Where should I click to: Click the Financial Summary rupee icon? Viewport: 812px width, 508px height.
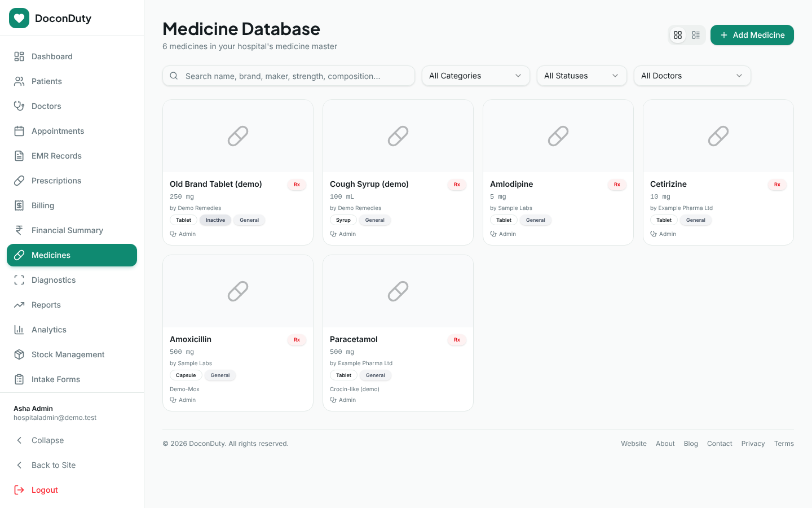pyautogui.click(x=19, y=230)
